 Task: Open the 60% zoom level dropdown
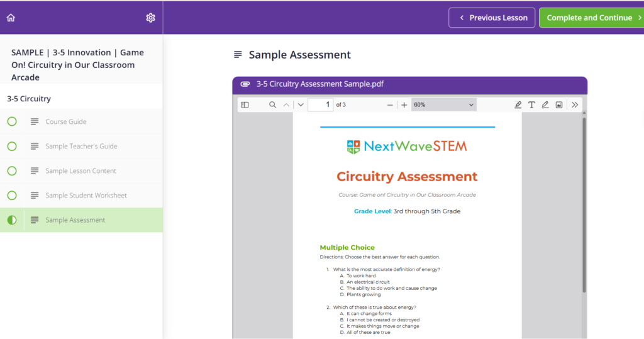443,105
